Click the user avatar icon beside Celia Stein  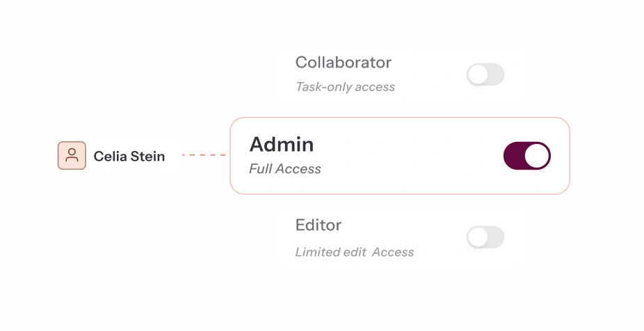[x=72, y=156]
